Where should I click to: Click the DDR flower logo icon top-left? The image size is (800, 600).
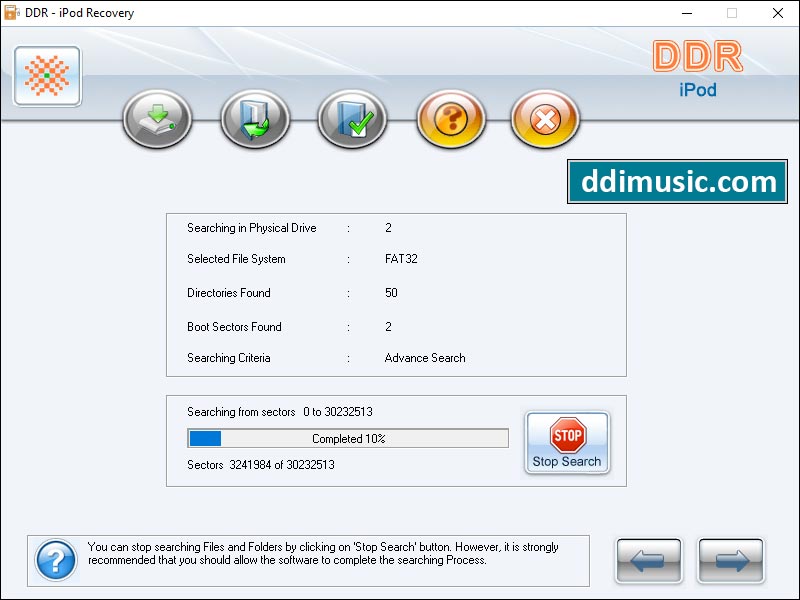coord(46,76)
